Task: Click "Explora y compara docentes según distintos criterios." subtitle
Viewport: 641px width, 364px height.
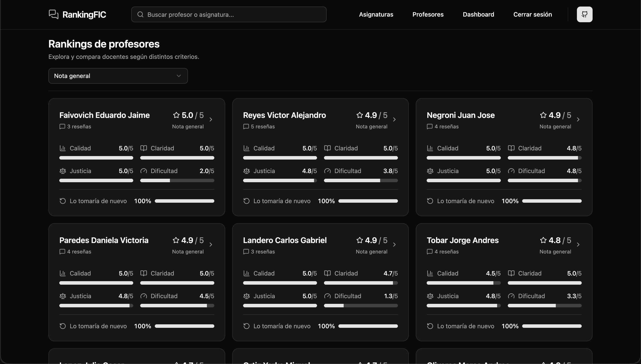Action: point(124,57)
